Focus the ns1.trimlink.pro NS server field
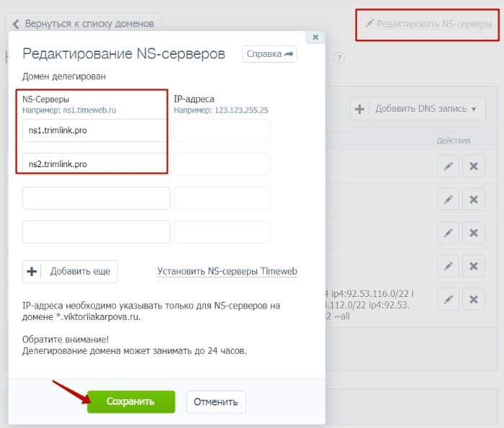504x428 pixels. (95, 130)
